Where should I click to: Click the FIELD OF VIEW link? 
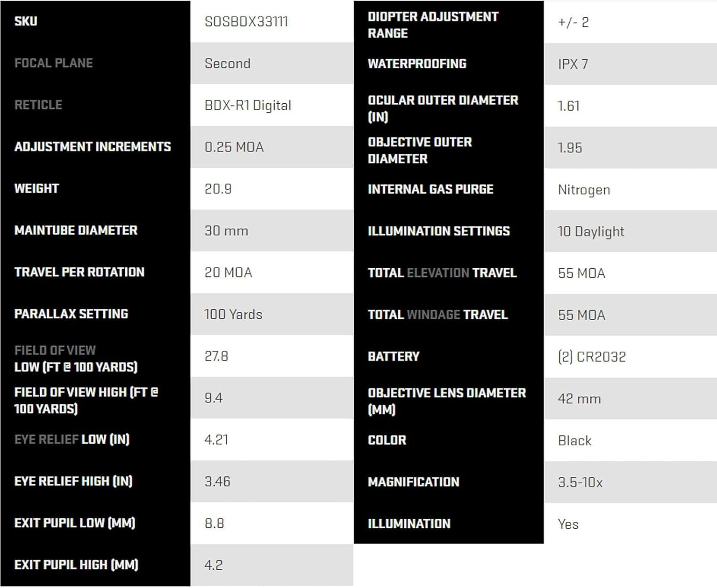[55, 350]
